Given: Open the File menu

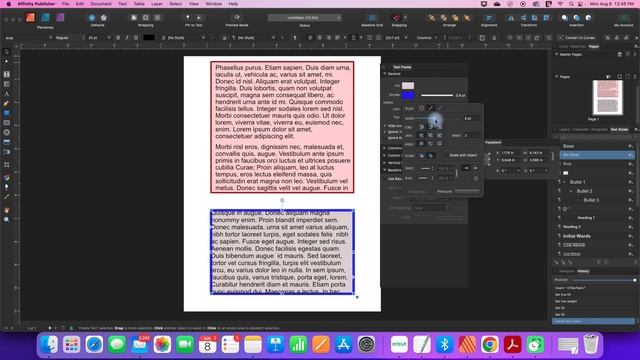Looking at the screenshot, I should click(x=65, y=4).
